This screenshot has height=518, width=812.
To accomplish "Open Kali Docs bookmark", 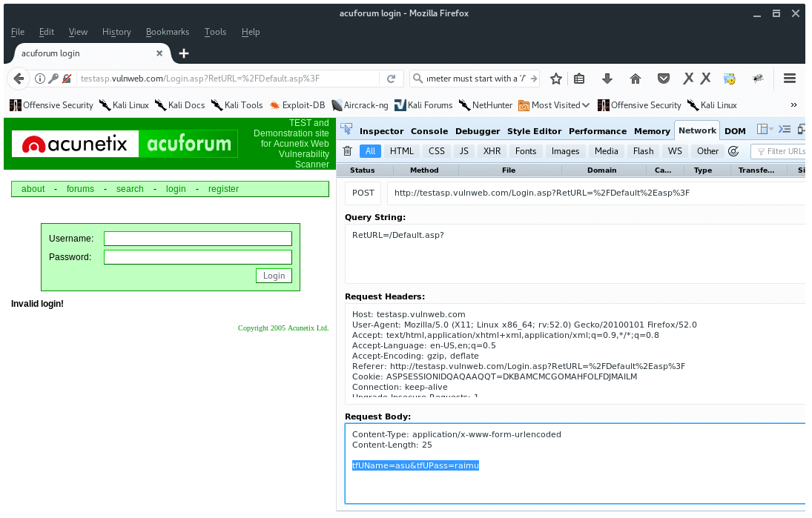I will [x=180, y=105].
